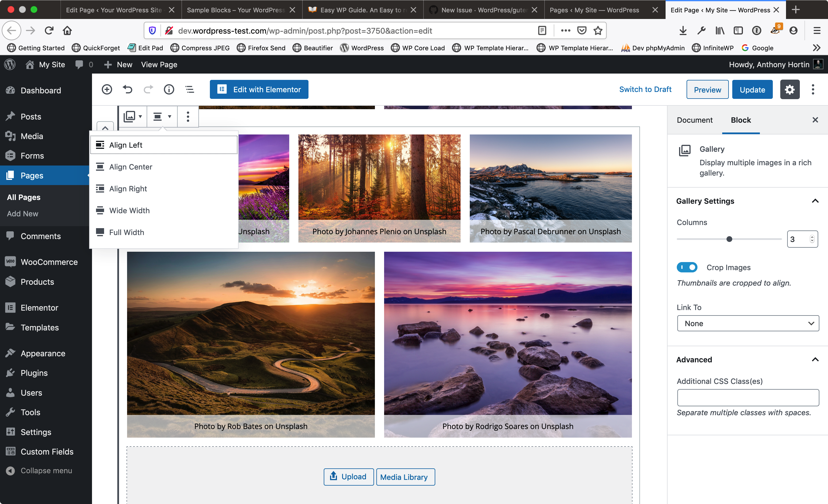Image resolution: width=828 pixels, height=504 pixels.
Task: Select Wide Width alignment option
Action: [x=164, y=211]
